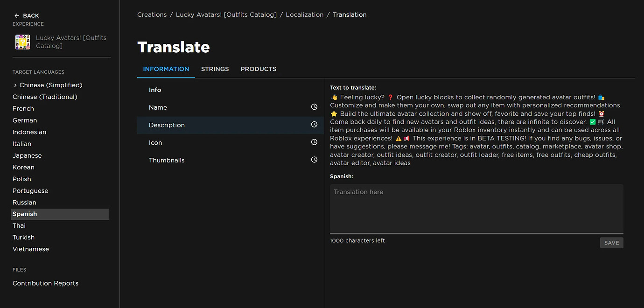
Task: Open the Localization breadcrumb link
Action: coord(304,15)
